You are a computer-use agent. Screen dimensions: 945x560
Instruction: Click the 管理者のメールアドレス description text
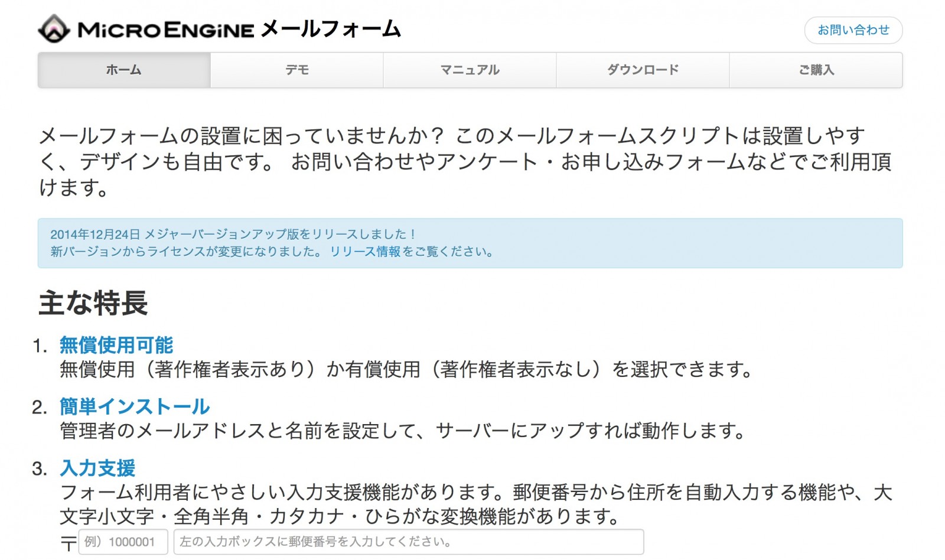point(403,431)
